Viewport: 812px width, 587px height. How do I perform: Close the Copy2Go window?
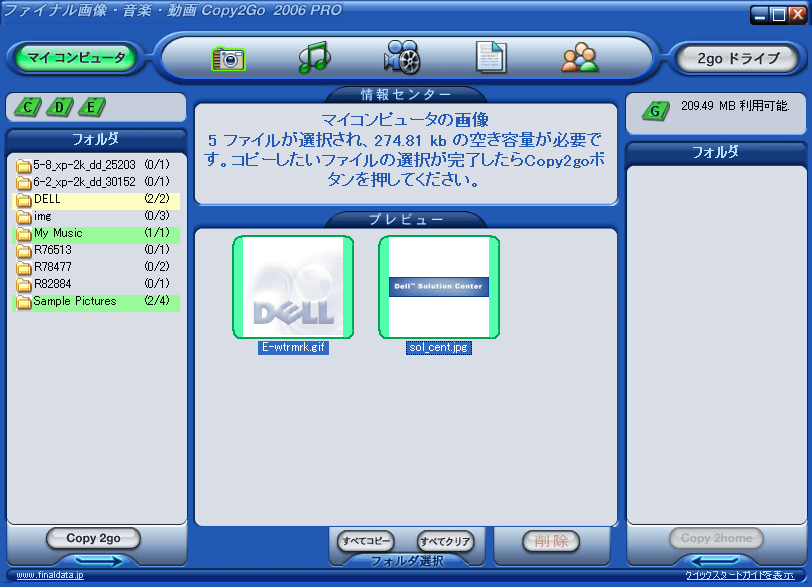(796, 14)
